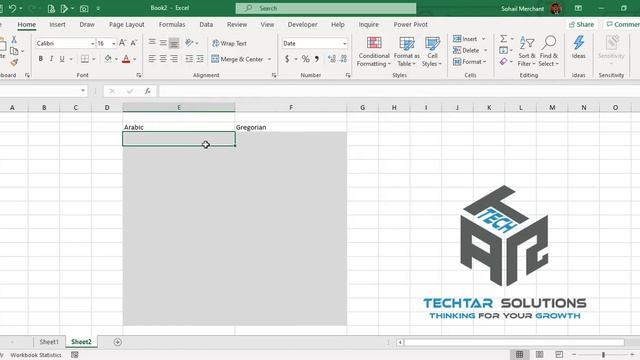The width and height of the screenshot is (640, 360).
Task: Open the Page Layout tab
Action: coord(127,24)
